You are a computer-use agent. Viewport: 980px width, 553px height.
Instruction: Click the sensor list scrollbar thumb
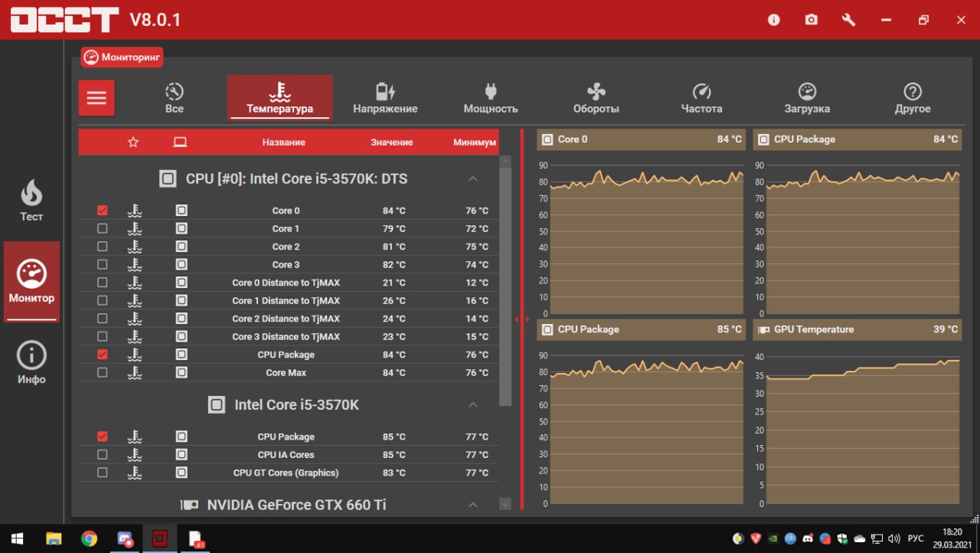505,286
